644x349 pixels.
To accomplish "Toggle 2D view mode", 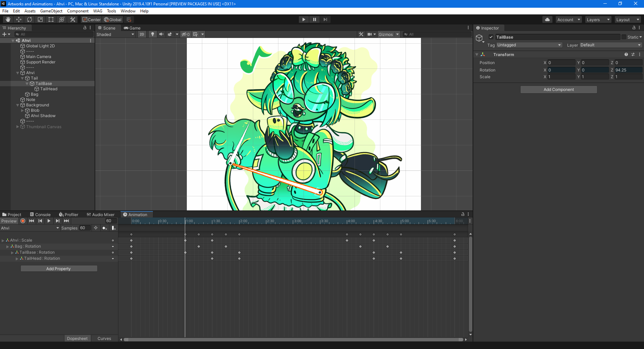I will 142,34.
